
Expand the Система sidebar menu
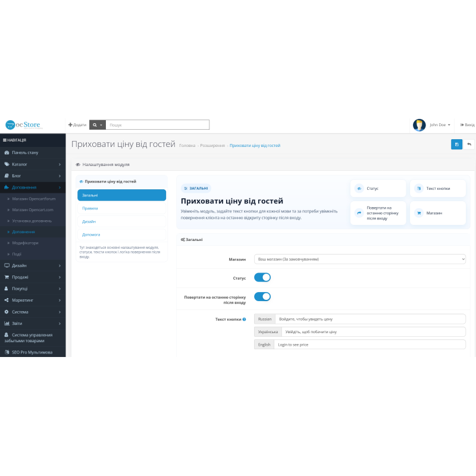click(33, 312)
